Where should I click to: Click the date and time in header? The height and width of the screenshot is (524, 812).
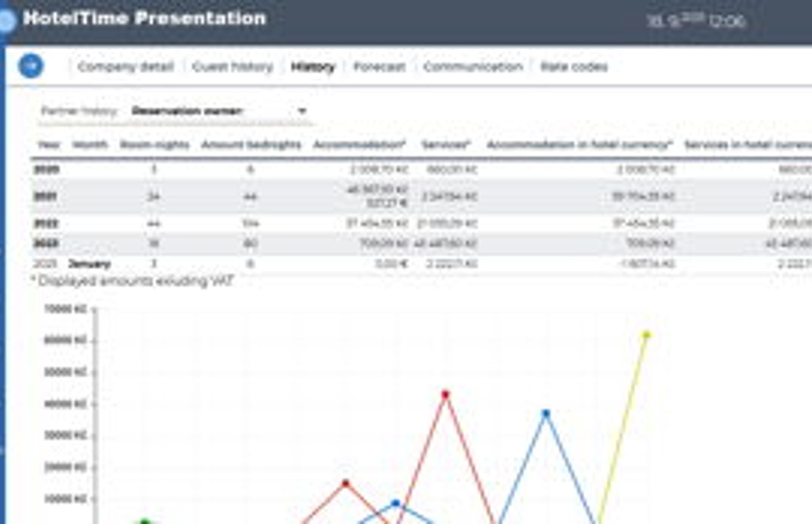(696, 21)
